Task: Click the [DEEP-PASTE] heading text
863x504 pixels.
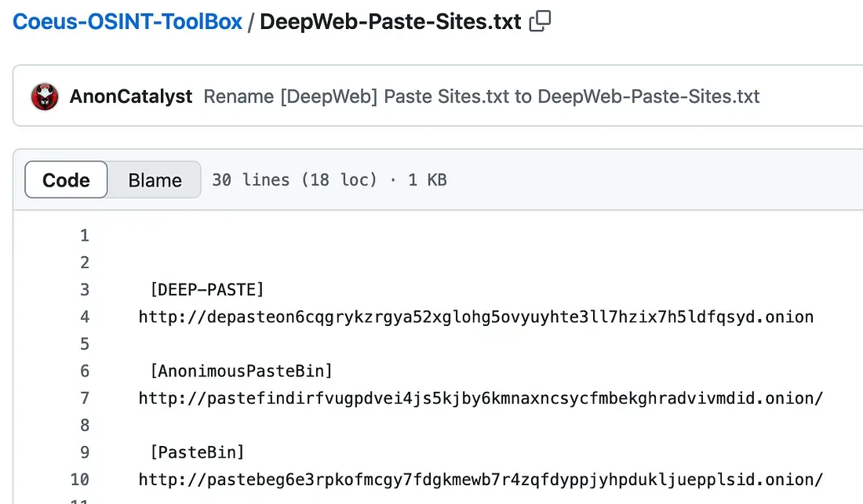Action: pos(206,290)
